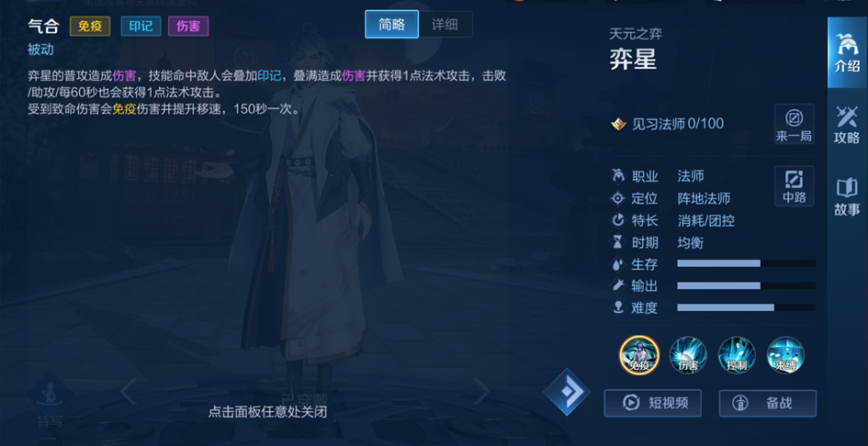Select the 控制 skill icon
The image size is (868, 446).
point(737,355)
